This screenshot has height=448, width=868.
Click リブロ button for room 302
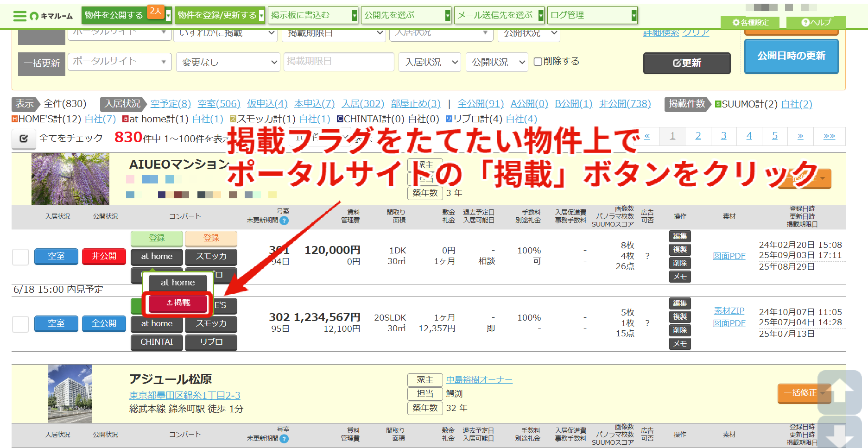click(211, 342)
